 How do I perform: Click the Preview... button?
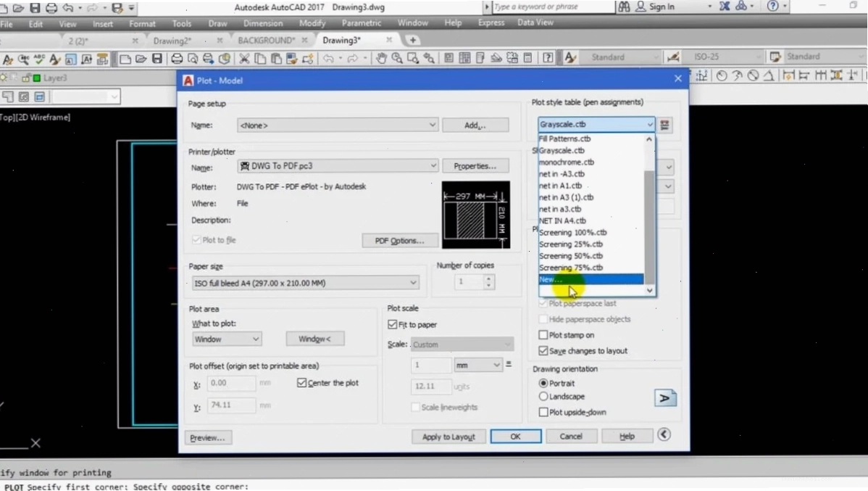pos(208,437)
